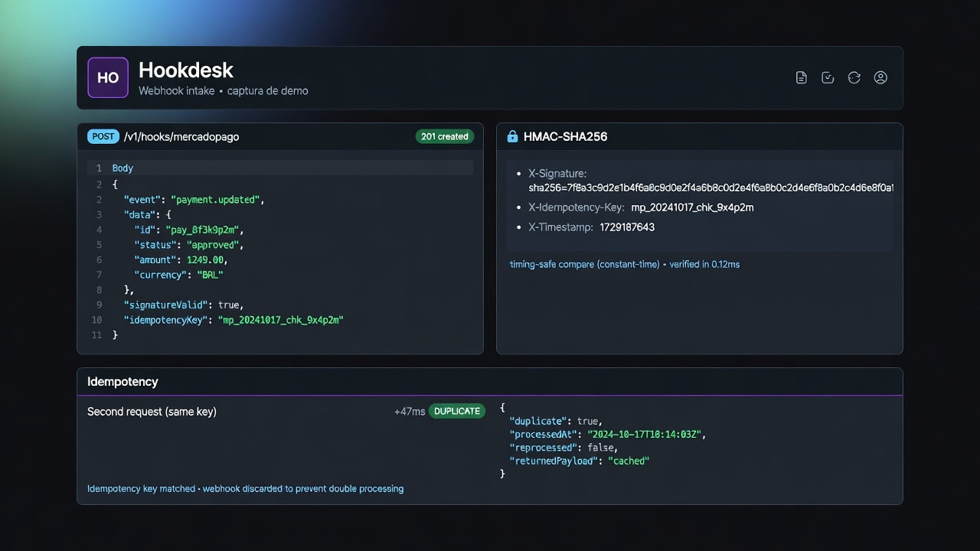Click the X-Signature label

[x=557, y=174]
